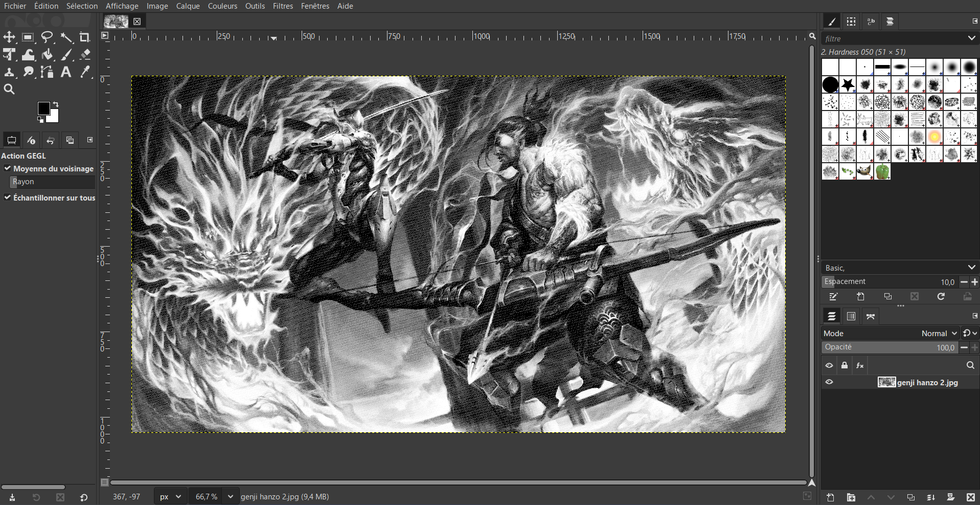Open the layer Mode Normal dropdown
980x505 pixels.
pos(890,333)
